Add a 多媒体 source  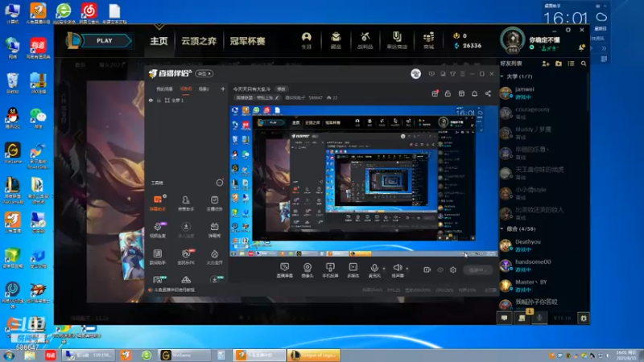353,270
